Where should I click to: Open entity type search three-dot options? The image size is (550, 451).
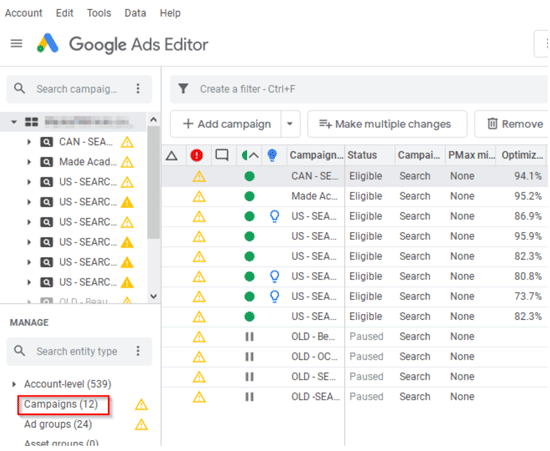138,351
